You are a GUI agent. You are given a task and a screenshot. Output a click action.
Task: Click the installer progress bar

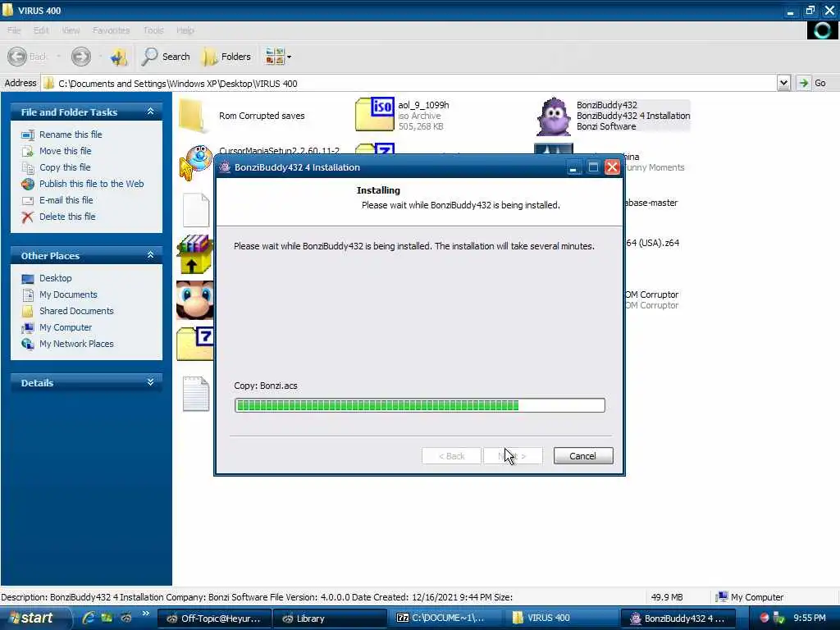tap(419, 405)
